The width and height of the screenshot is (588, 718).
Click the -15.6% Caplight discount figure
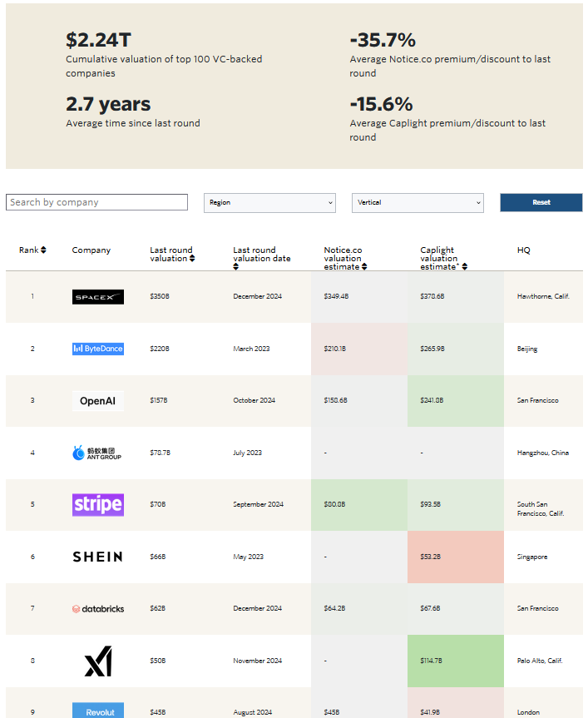tap(381, 104)
